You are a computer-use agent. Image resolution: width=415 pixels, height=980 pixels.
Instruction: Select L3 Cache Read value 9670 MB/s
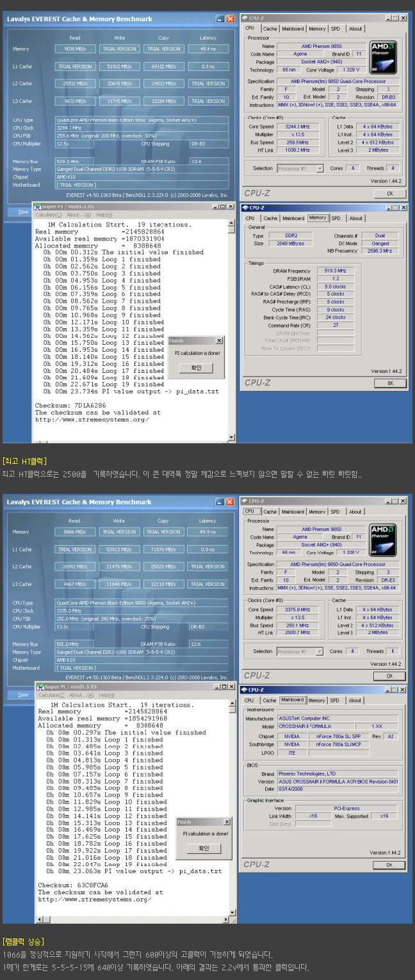pos(74,101)
